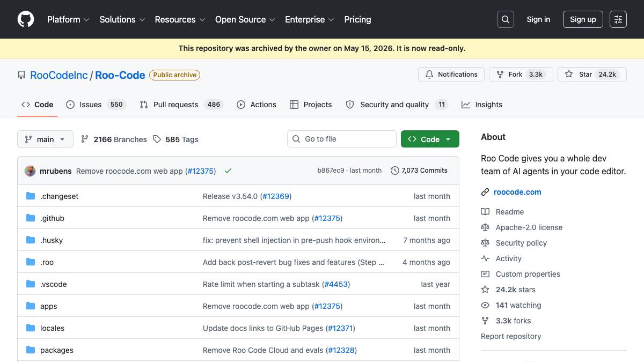Open the locales folder name
The image size is (644, 362).
click(52, 328)
